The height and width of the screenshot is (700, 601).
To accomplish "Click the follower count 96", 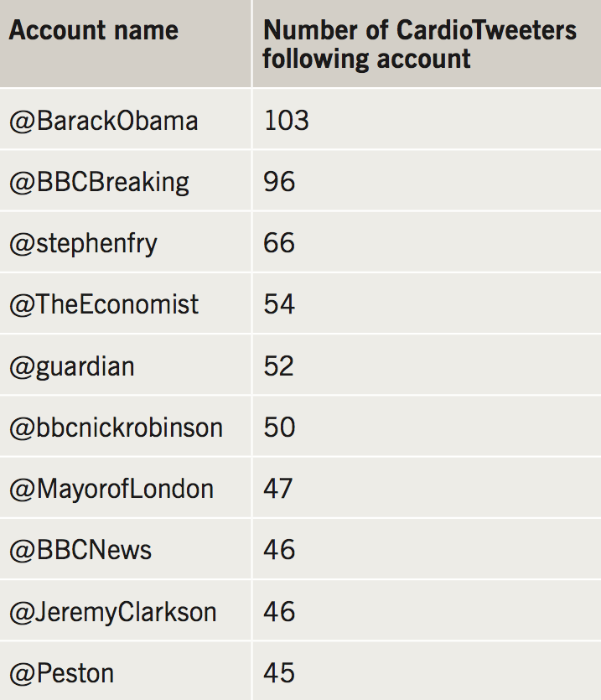I will tap(280, 182).
